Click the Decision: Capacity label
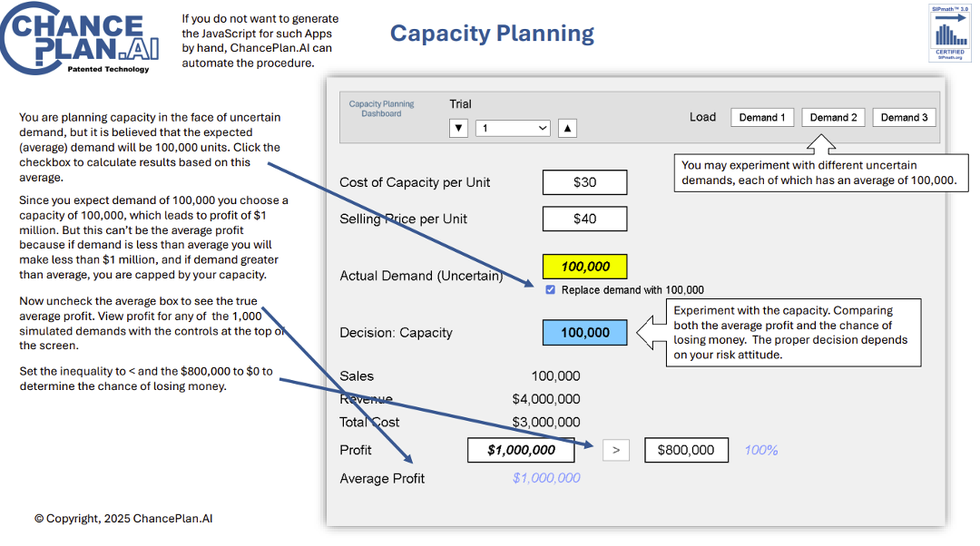The height and width of the screenshot is (546, 980). coord(396,332)
